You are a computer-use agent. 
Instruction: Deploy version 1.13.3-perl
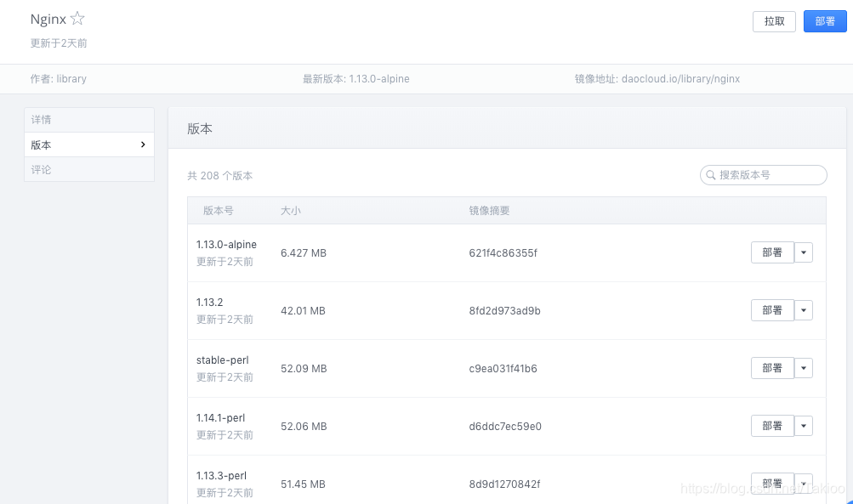click(772, 484)
